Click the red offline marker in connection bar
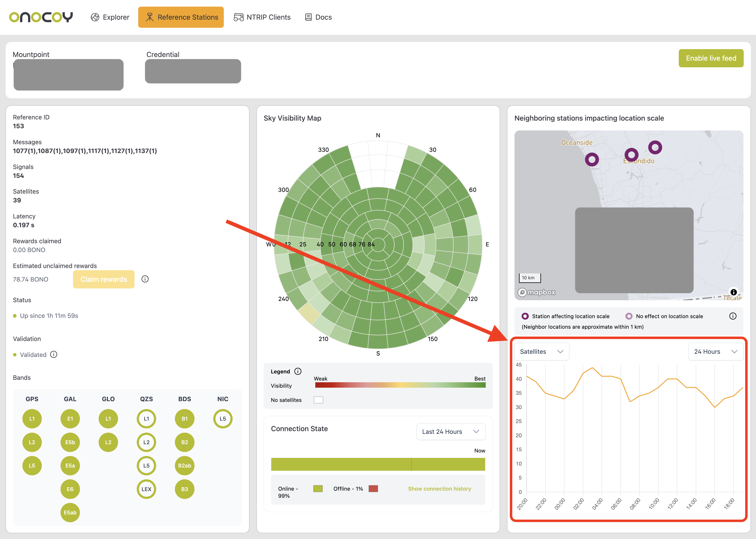The width and height of the screenshot is (756, 539). pyautogui.click(x=411, y=464)
